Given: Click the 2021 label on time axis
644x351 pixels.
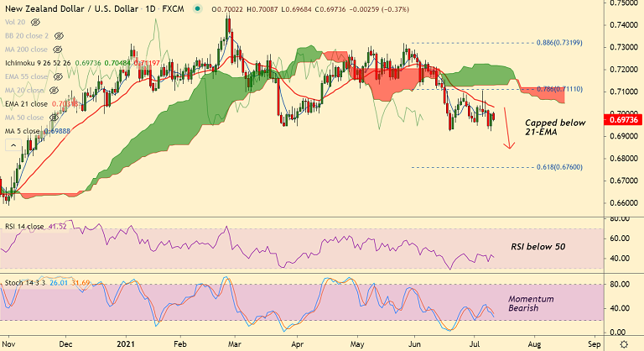Looking at the screenshot, I should pos(126,344).
